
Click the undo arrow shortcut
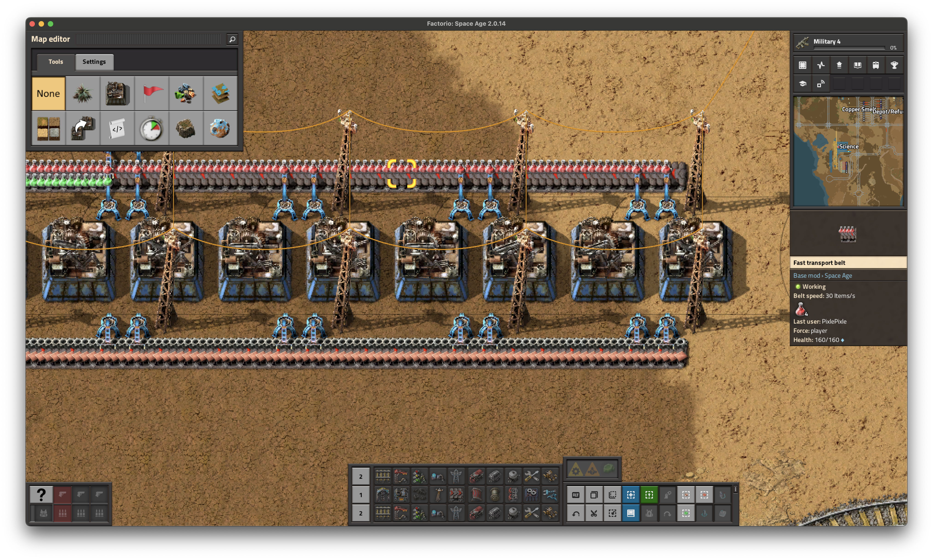click(x=575, y=513)
